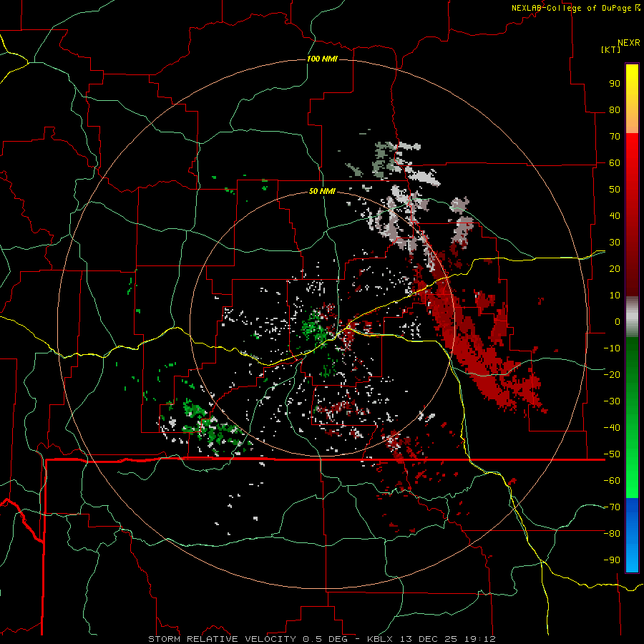Click the -60 scale label
Image resolution: width=644 pixels, height=644 pixels.
pyautogui.click(x=612, y=481)
